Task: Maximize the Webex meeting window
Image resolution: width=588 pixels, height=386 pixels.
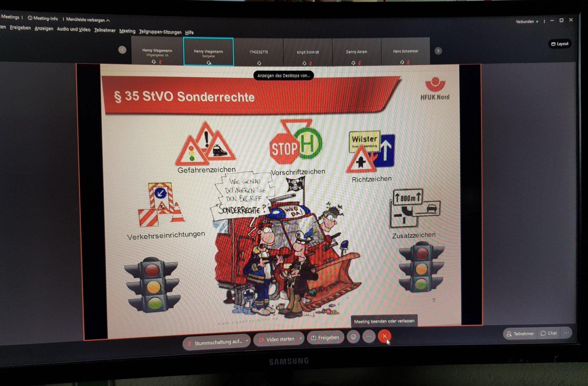Action: [561, 20]
